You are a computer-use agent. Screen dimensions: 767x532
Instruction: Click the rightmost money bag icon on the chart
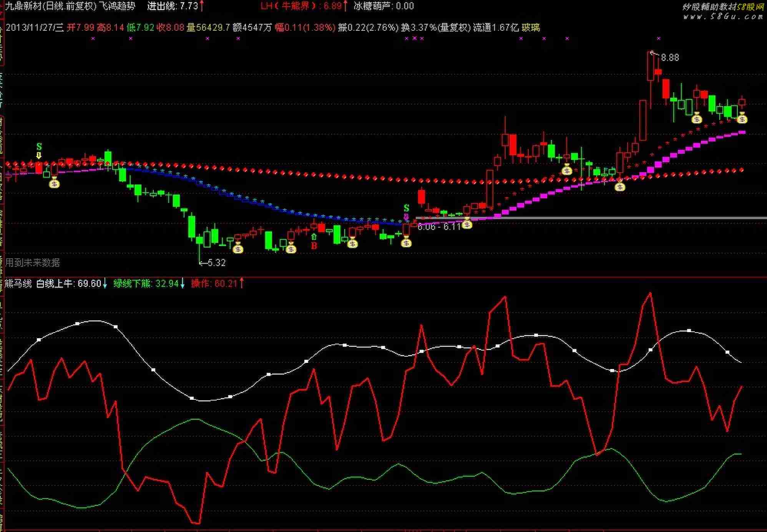[742, 119]
